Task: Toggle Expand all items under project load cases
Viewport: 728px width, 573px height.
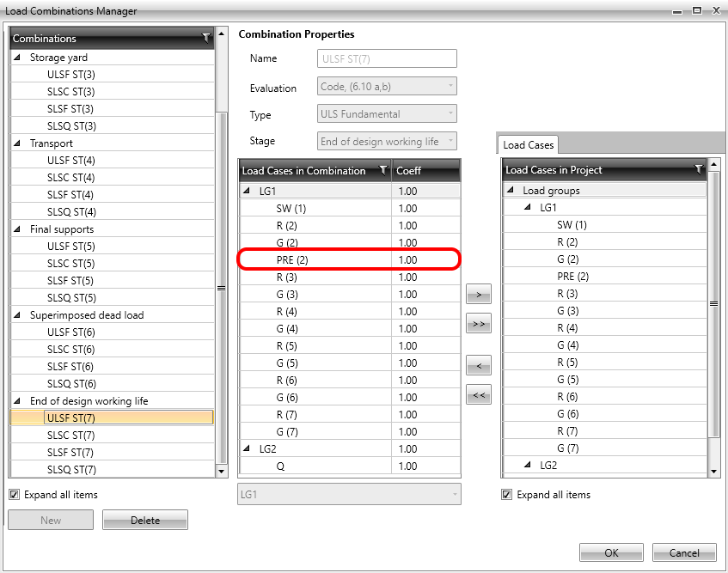Action: 507,495
